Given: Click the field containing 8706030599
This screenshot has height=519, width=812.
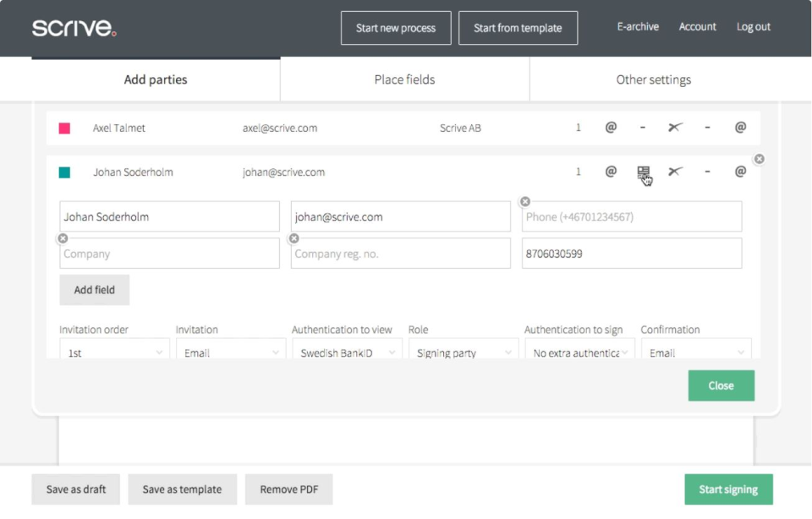Looking at the screenshot, I should click(x=632, y=253).
